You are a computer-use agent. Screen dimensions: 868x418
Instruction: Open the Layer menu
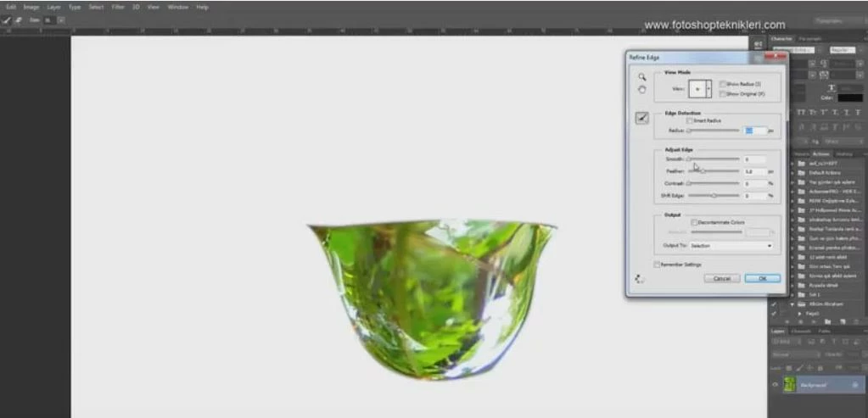coord(53,7)
